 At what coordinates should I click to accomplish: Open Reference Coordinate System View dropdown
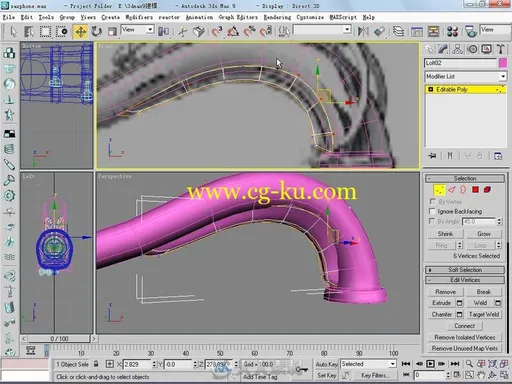pyautogui.click(x=137, y=30)
